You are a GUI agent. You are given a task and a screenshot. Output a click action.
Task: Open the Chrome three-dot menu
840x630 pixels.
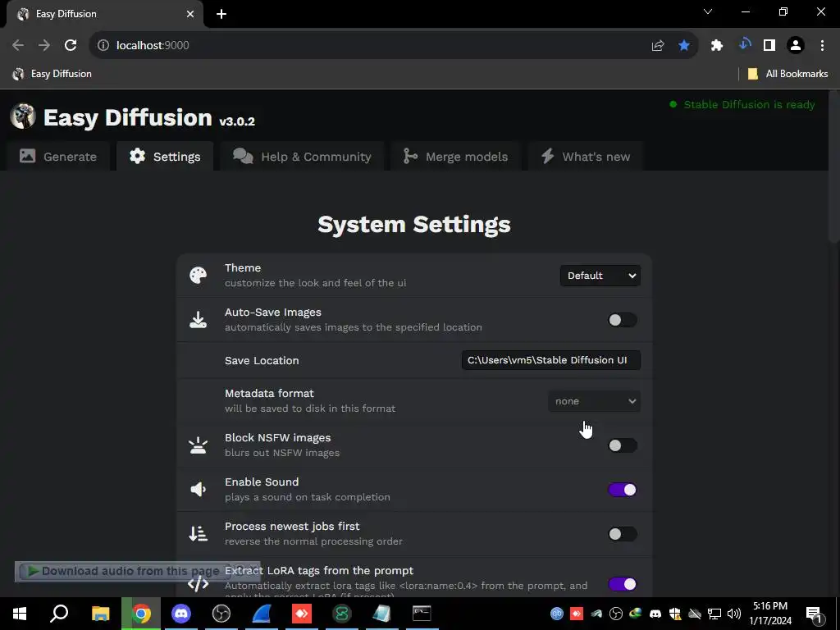click(x=822, y=45)
